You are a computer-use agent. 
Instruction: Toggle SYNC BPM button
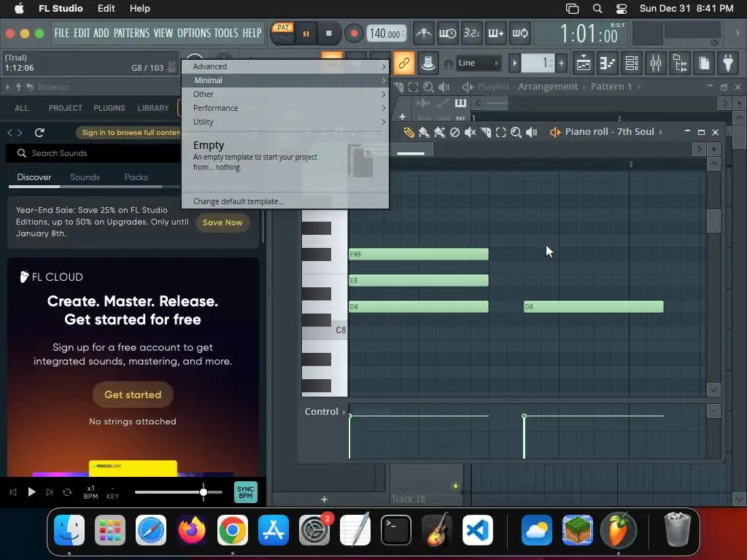(x=245, y=492)
